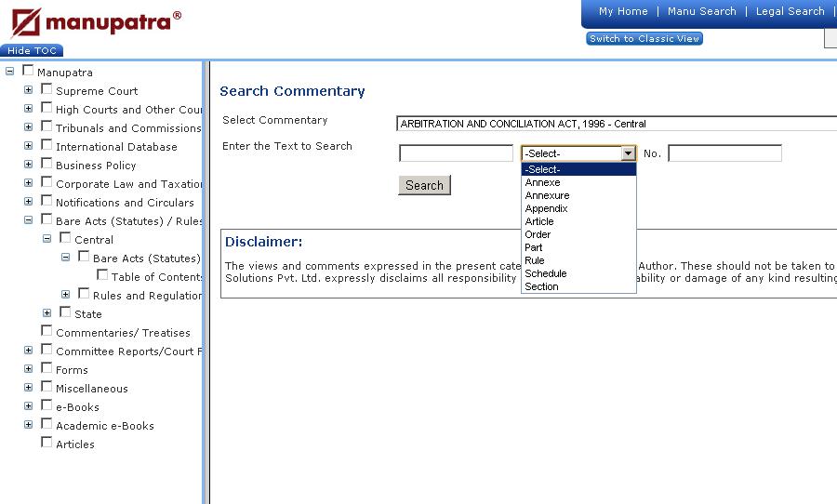837x504 pixels.
Task: Open the Supreme Court tree label
Action: (x=97, y=91)
